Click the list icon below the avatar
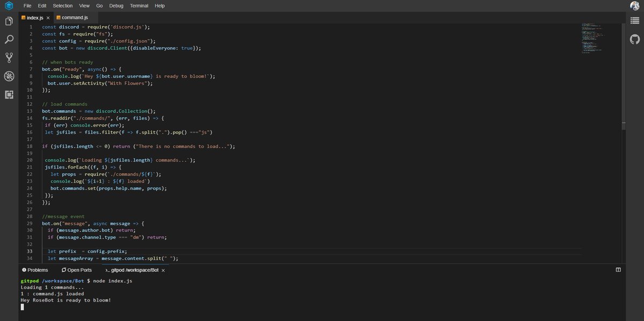644x321 pixels. pyautogui.click(x=634, y=20)
